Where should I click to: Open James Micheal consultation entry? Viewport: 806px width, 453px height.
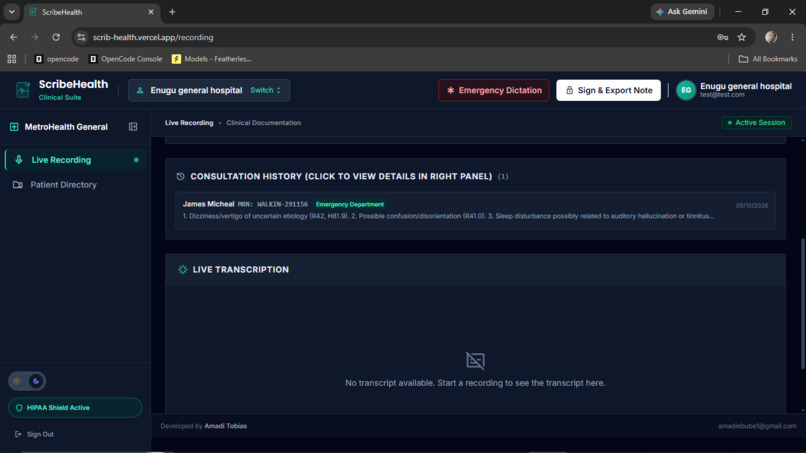tap(475, 210)
